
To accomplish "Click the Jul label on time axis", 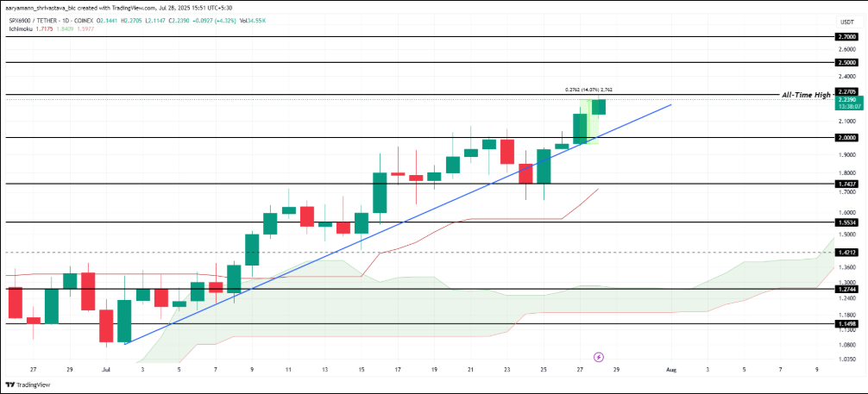I will pos(106,369).
